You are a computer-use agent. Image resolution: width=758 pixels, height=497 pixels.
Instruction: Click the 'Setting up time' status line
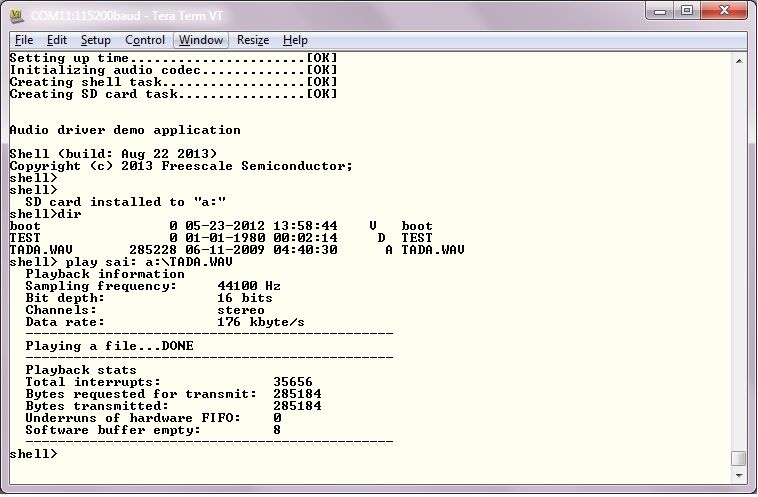(x=173, y=58)
